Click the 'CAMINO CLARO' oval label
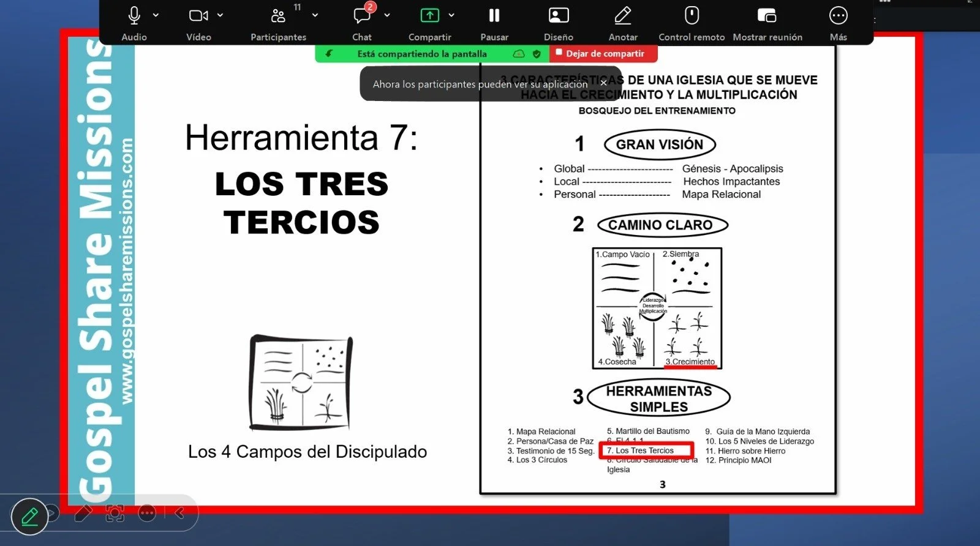The height and width of the screenshot is (546, 980). point(662,225)
